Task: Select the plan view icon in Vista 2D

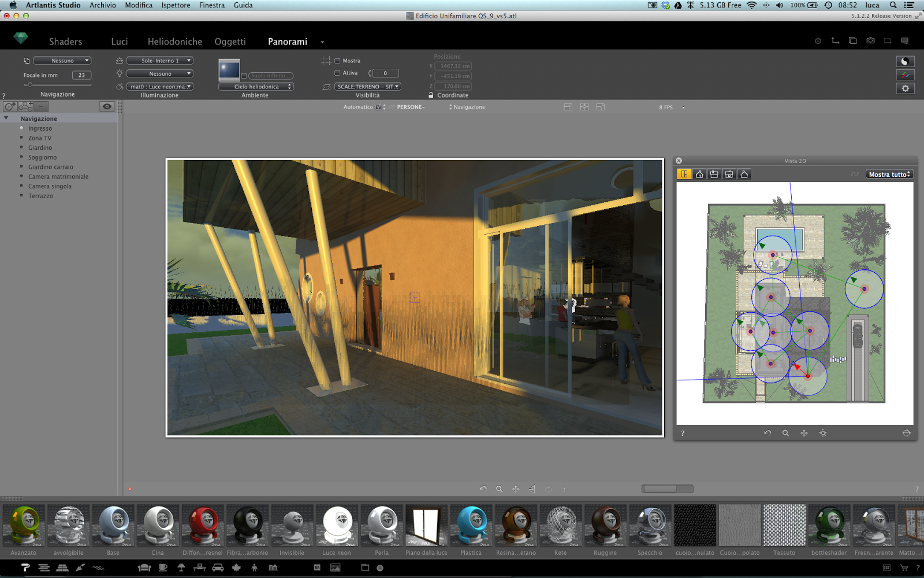Action: pos(684,173)
